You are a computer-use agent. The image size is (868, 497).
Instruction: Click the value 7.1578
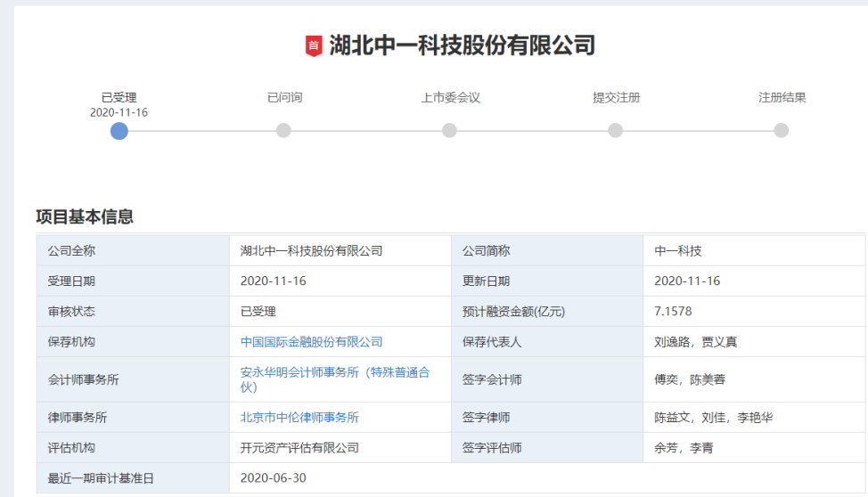[x=673, y=312]
